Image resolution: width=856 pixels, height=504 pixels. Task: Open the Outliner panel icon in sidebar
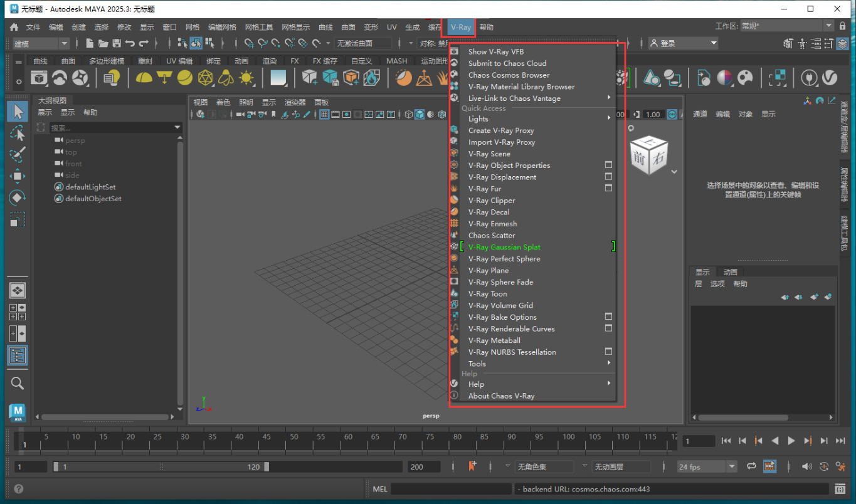pos(17,355)
